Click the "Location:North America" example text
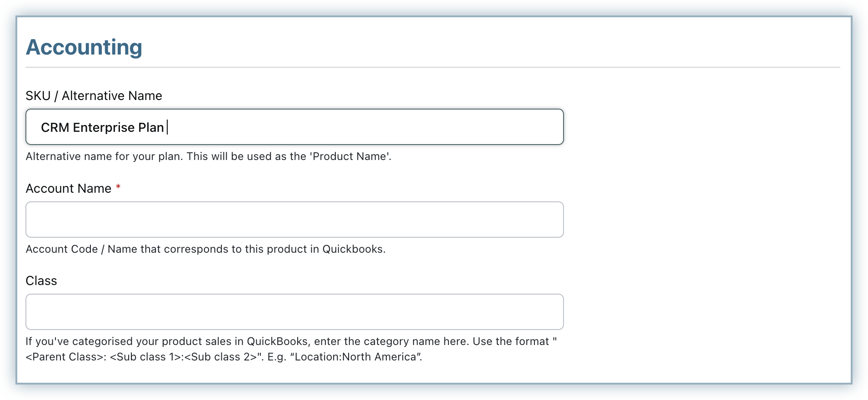The height and width of the screenshot is (400, 868). tap(356, 357)
